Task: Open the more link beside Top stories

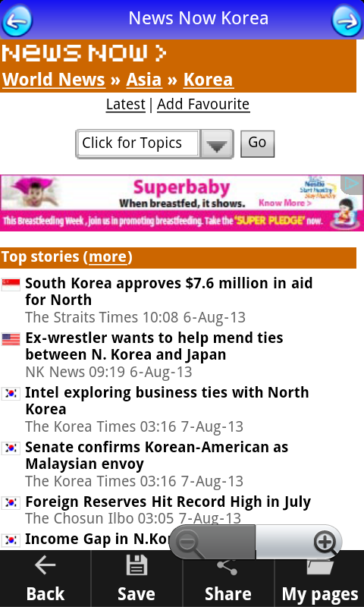Action: (108, 257)
